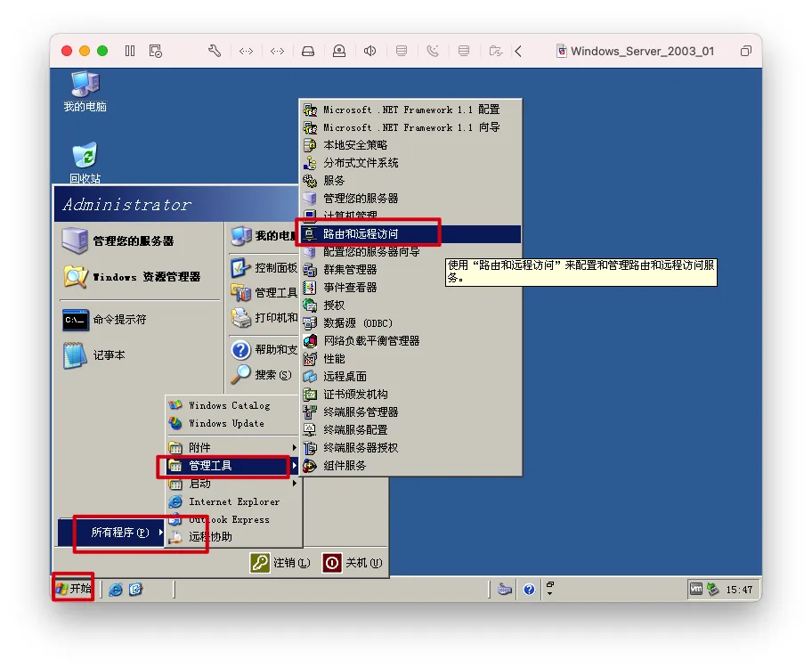Click the sound speaker icon in the VM toolbar
Image resolution: width=812 pixels, height=668 pixels.
369,51
